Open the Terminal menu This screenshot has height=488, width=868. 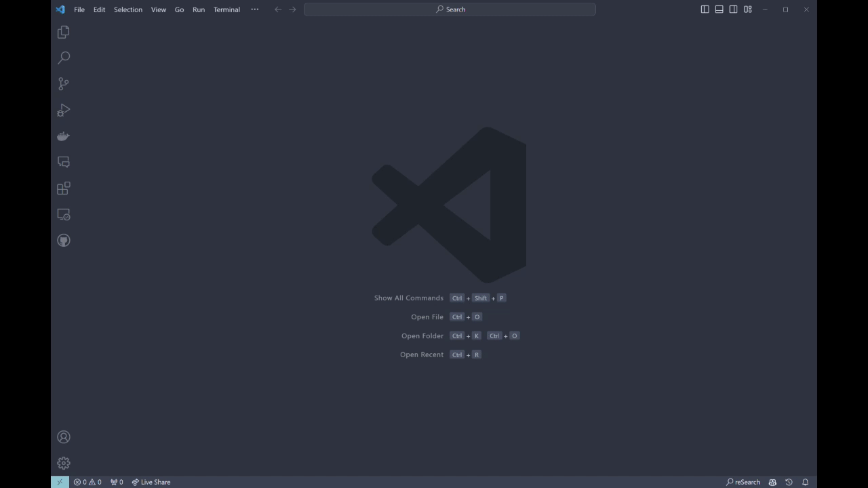coord(226,9)
